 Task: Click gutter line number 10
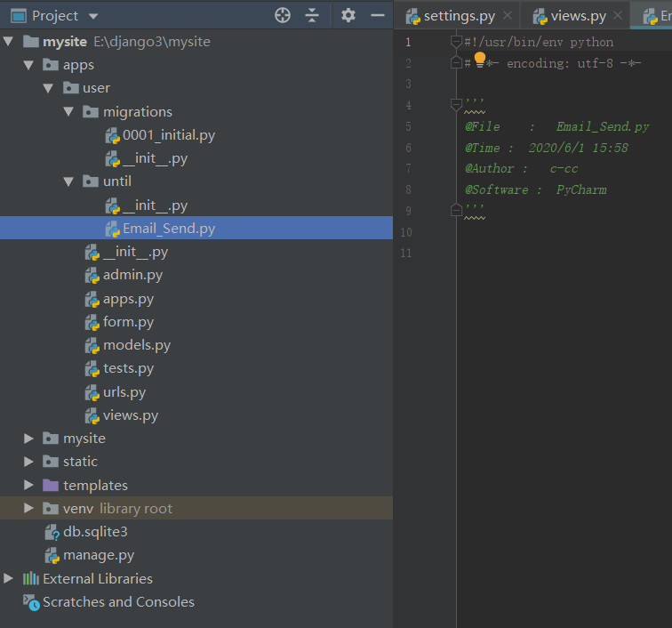click(x=406, y=232)
